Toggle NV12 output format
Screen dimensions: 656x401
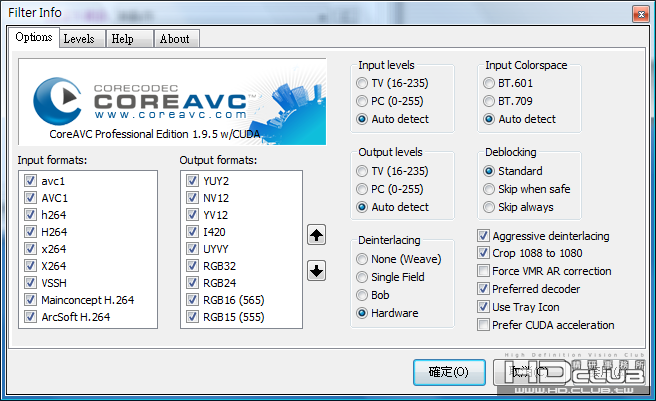192,198
